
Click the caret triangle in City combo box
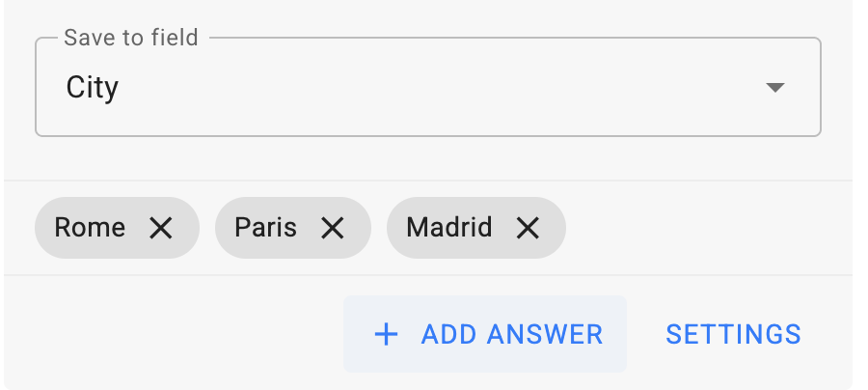(x=774, y=88)
